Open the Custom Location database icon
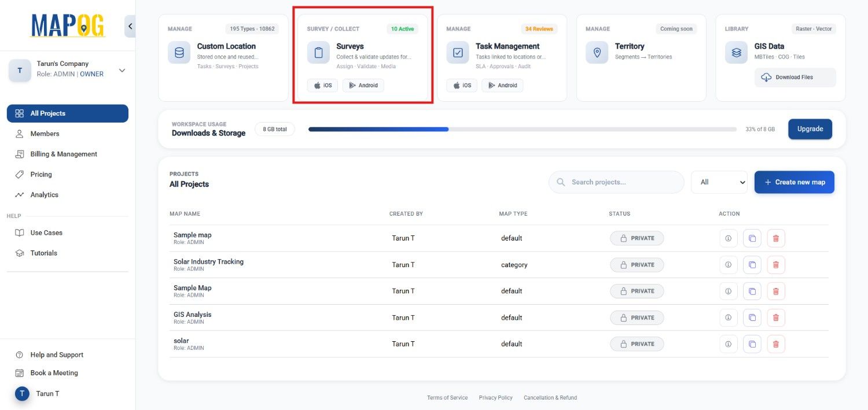The height and width of the screenshot is (410, 868). point(179,52)
